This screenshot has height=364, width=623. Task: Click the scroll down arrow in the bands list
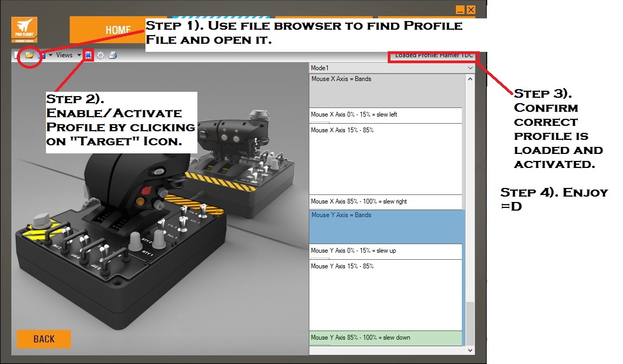[x=469, y=350]
